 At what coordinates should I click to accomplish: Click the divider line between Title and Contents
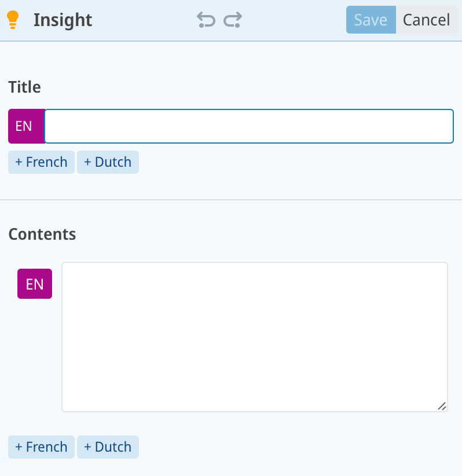(x=231, y=200)
